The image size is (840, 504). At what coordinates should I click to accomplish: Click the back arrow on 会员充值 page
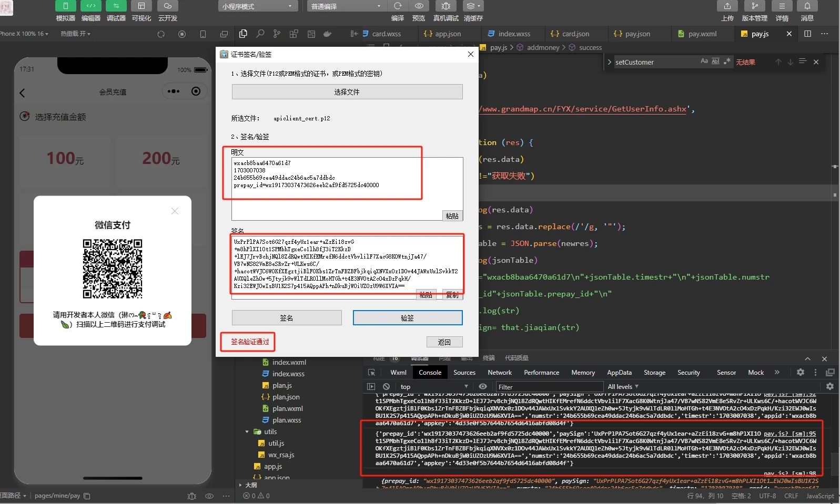tap(22, 93)
